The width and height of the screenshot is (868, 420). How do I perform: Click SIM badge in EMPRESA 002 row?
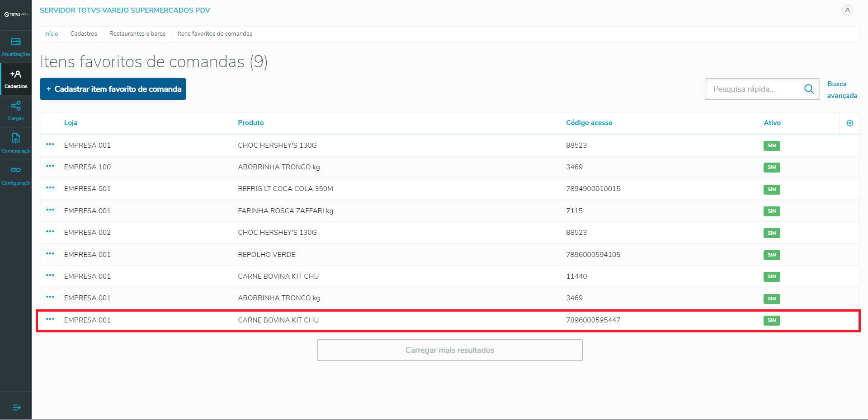click(772, 233)
